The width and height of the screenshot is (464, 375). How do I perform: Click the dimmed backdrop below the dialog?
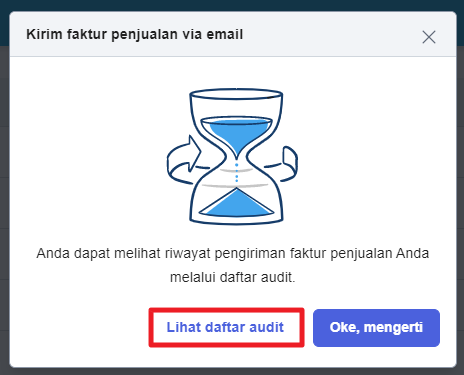tap(232, 372)
